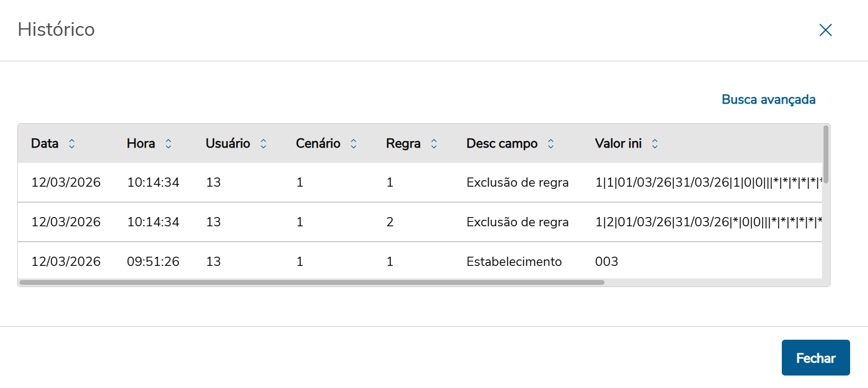Sort by Desc campo column
This screenshot has height=388, width=868.
[x=550, y=143]
